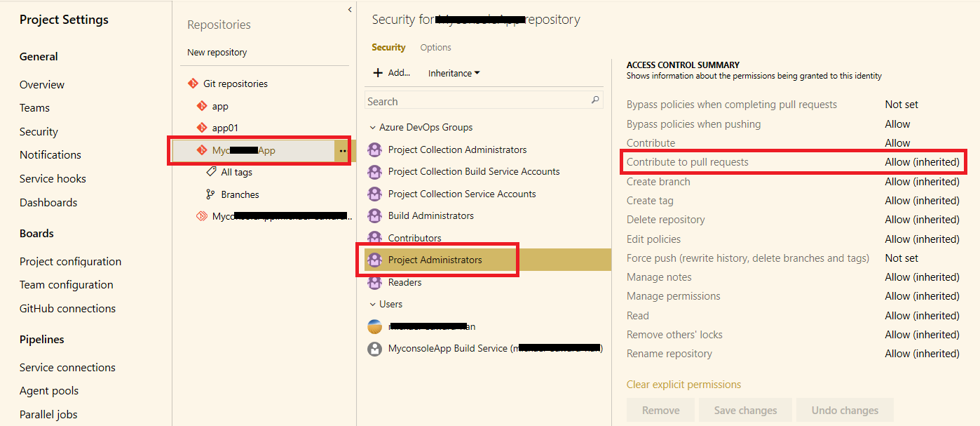Click the search magnifier icon
This screenshot has height=426, width=980.
595,100
